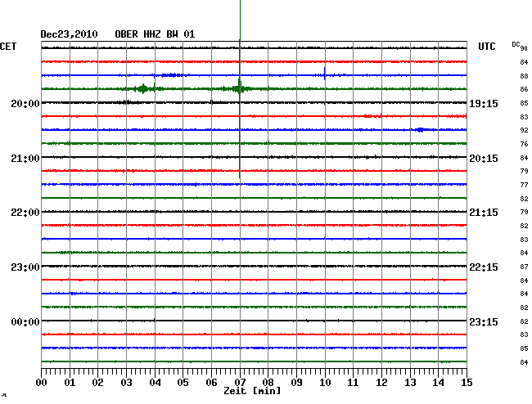
Task: Select the station title OBER HHZ BW 01
Action: [x=155, y=34]
